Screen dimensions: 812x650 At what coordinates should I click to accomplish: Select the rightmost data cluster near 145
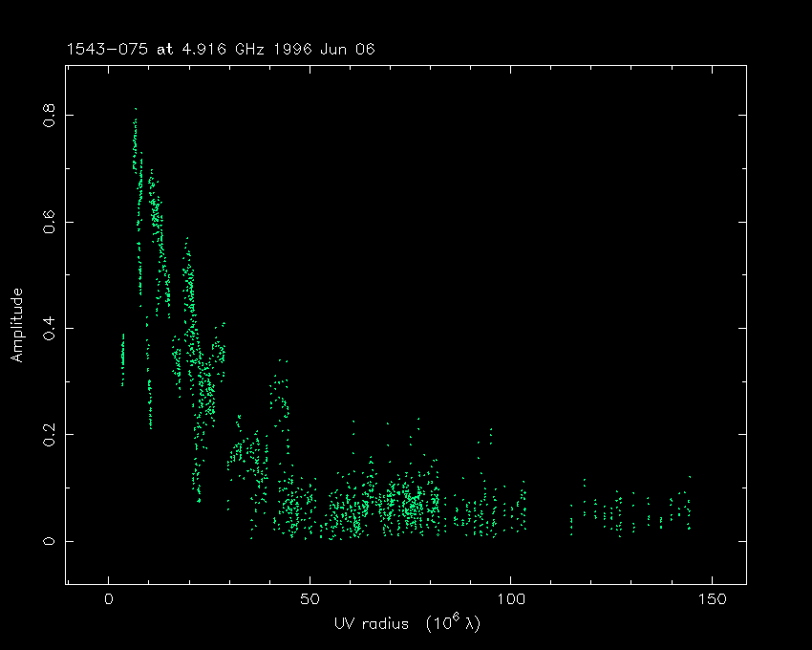(687, 507)
